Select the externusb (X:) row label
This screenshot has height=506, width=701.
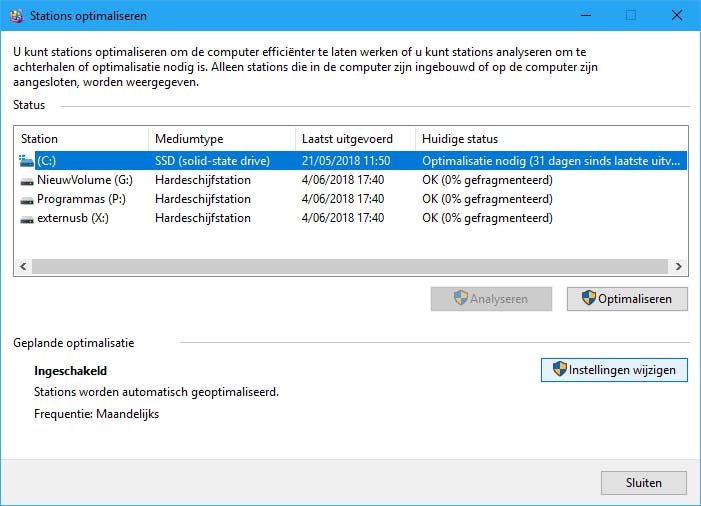coord(73,218)
